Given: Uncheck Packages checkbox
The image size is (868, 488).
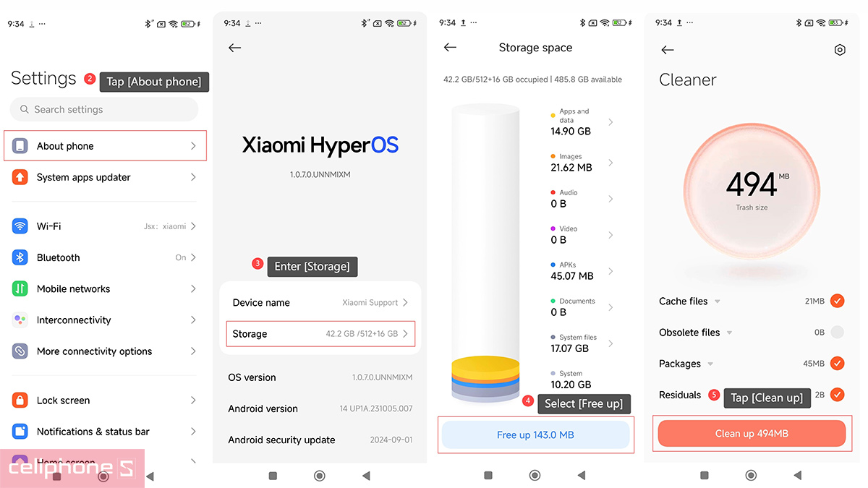Looking at the screenshot, I should (837, 364).
